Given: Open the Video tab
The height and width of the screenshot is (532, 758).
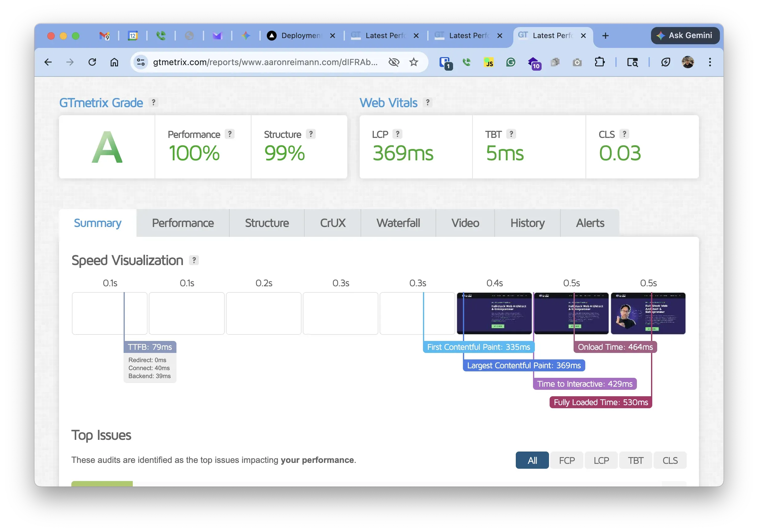Looking at the screenshot, I should (x=465, y=223).
